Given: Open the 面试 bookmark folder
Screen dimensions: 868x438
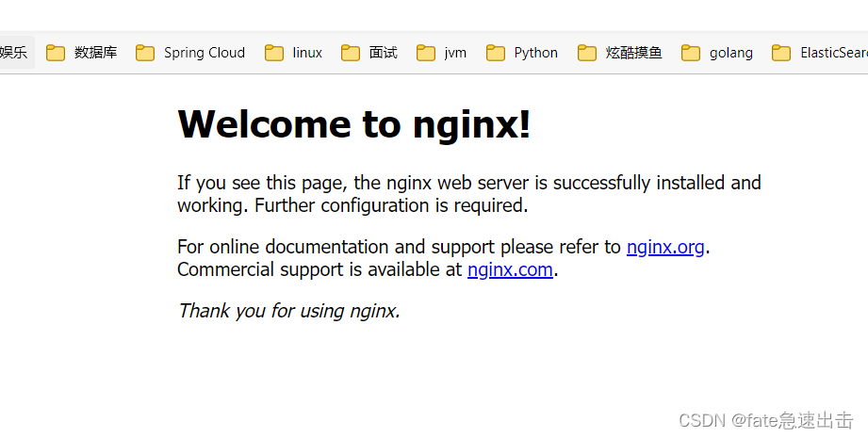Looking at the screenshot, I should click(369, 53).
